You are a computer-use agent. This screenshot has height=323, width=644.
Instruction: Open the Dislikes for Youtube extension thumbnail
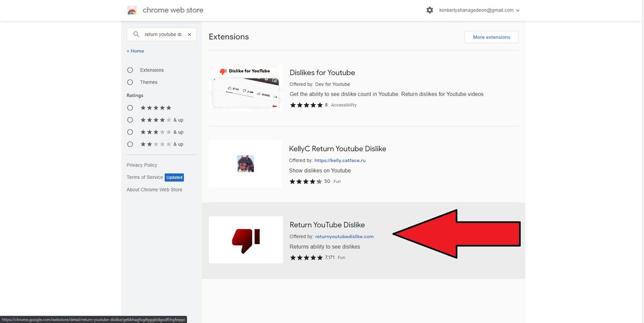point(245,86)
